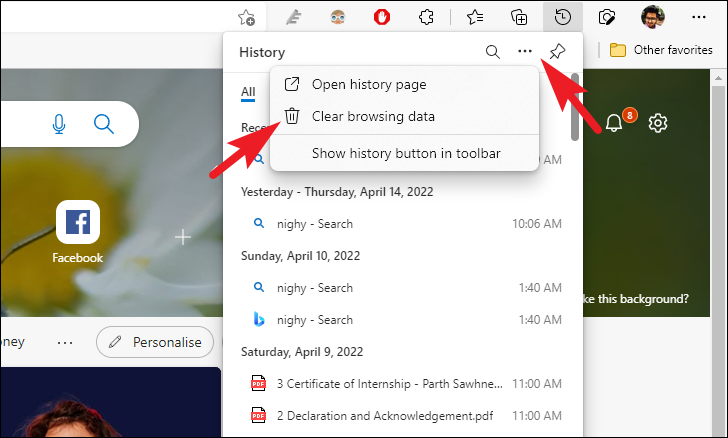Screen dimensions: 728x438
Task: Click the page scrollbar up arrow
Action: (x=718, y=78)
